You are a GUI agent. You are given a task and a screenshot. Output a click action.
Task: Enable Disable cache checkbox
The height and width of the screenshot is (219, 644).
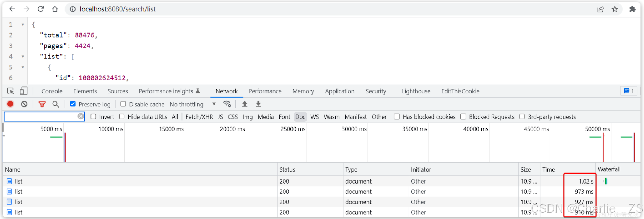[123, 104]
